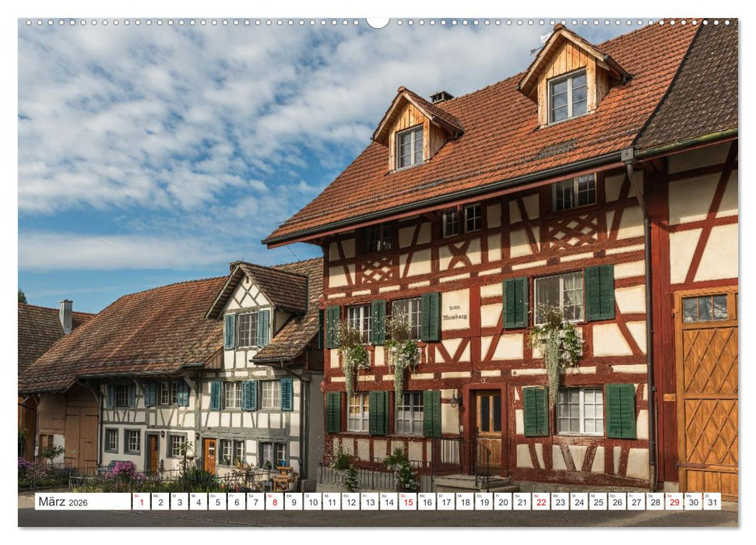Click the calendar hanging hole at top center

378,22
